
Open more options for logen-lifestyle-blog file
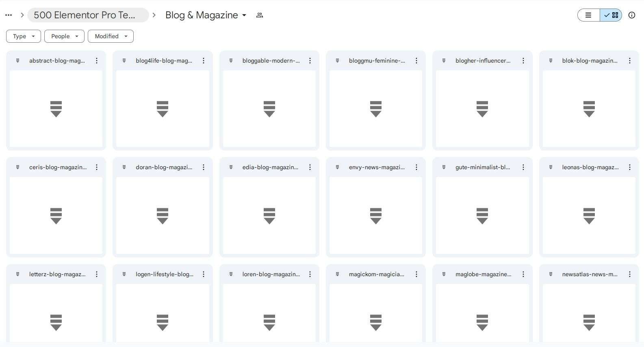pyautogui.click(x=204, y=274)
